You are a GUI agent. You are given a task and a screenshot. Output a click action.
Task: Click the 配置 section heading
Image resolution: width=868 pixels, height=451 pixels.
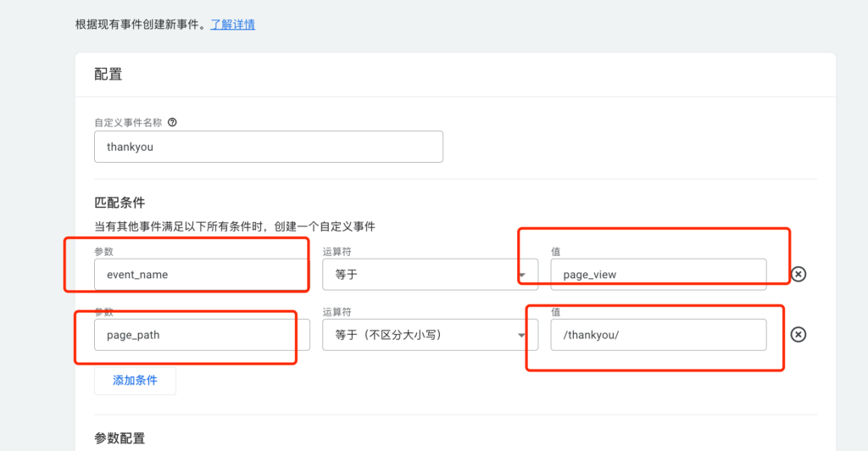pos(108,74)
